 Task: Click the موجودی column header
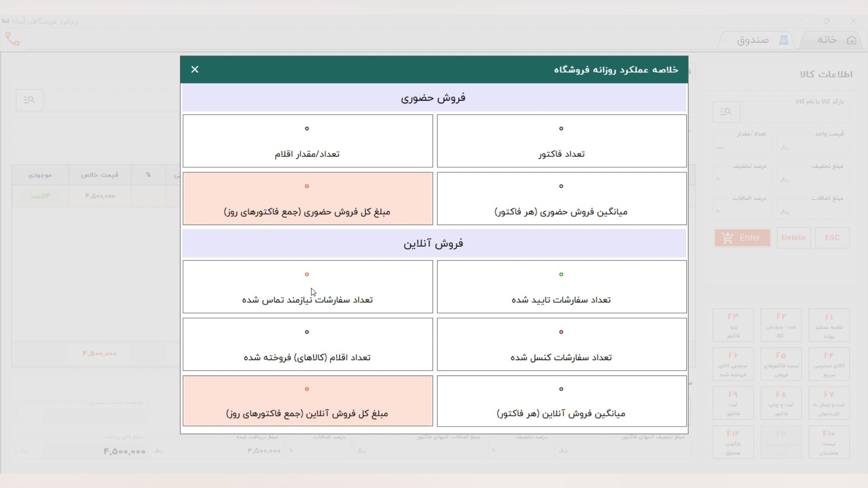[x=40, y=175]
